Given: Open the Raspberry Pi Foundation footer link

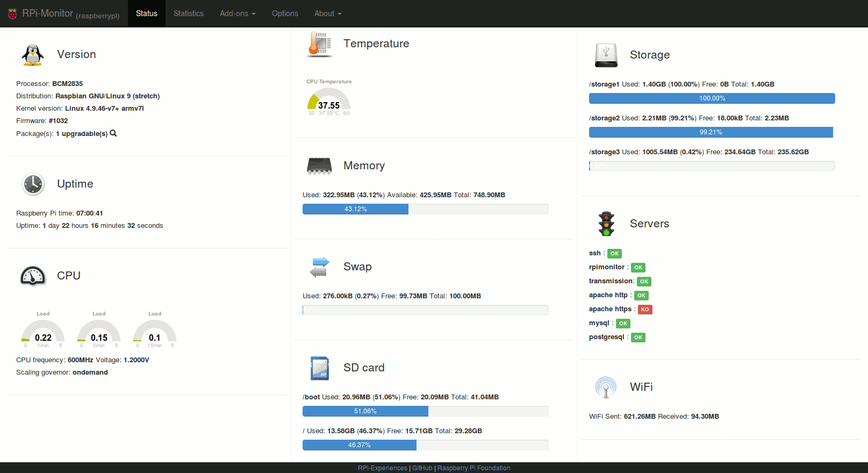Looking at the screenshot, I should point(474,468).
